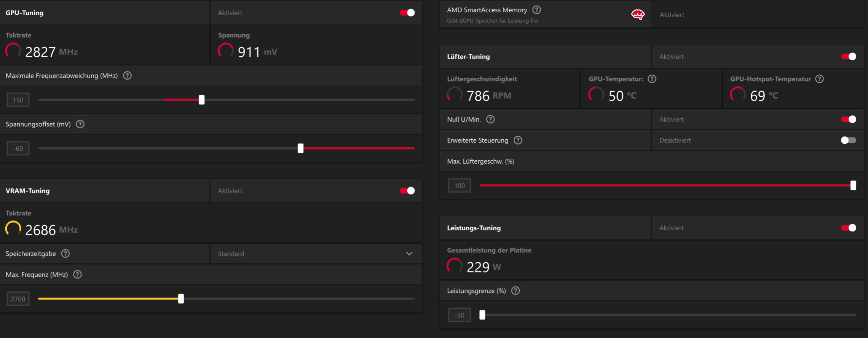Click the GPU-Tuning heading
Image resolution: width=868 pixels, height=338 pixels.
[24, 13]
